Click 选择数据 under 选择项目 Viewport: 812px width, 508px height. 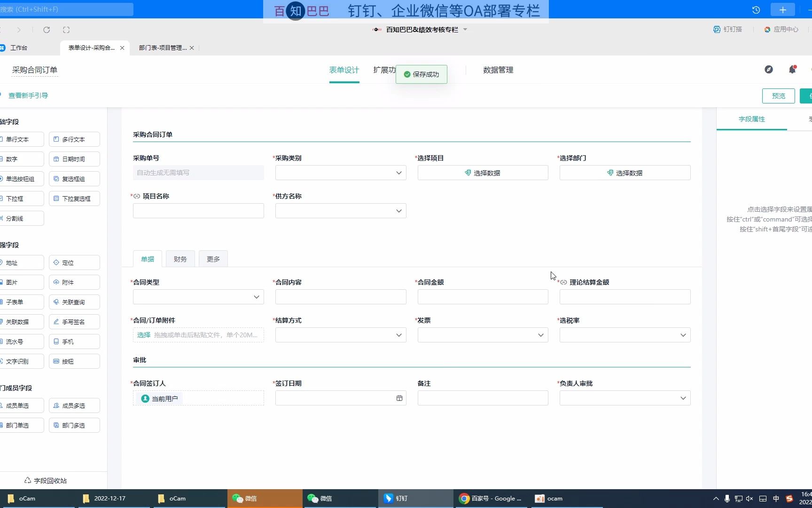coord(483,173)
